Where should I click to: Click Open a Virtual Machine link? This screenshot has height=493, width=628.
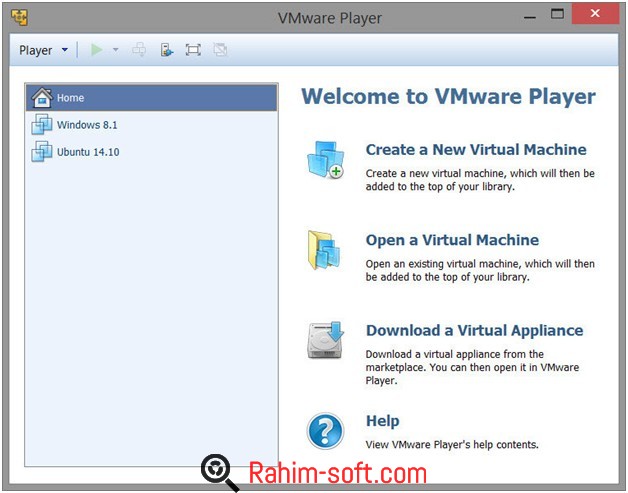coord(452,240)
